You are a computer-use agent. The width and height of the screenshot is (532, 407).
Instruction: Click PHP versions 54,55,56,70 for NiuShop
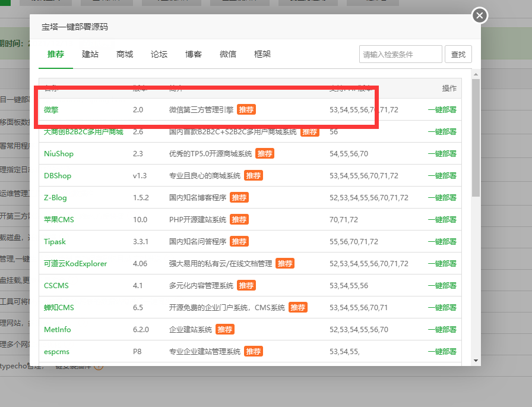click(x=349, y=154)
